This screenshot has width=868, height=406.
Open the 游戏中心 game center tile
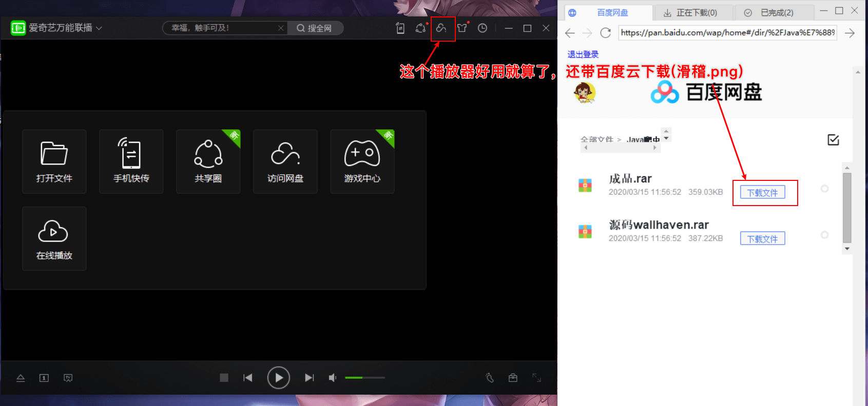(x=362, y=161)
